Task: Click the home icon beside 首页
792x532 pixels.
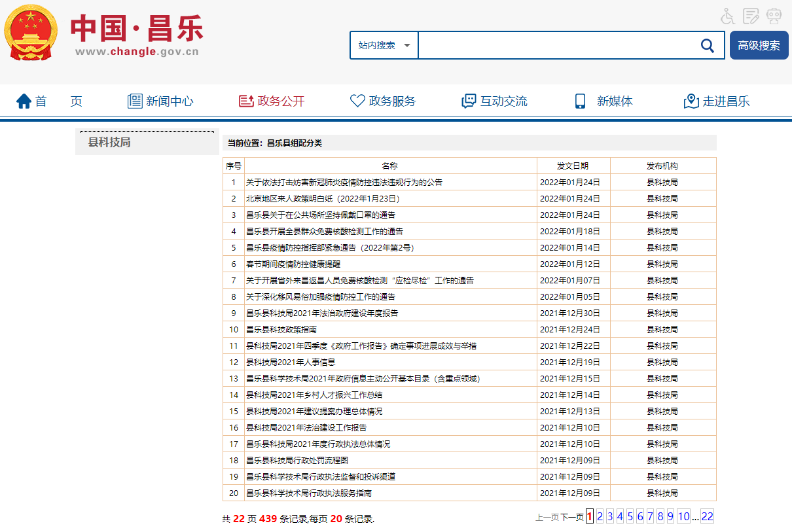Action: (x=24, y=101)
